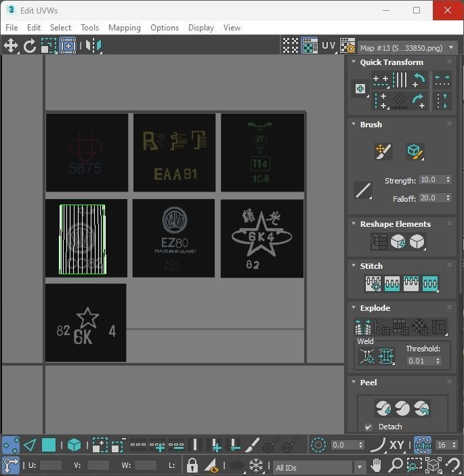Adjust the Weld Threshold spinner

coord(438,361)
